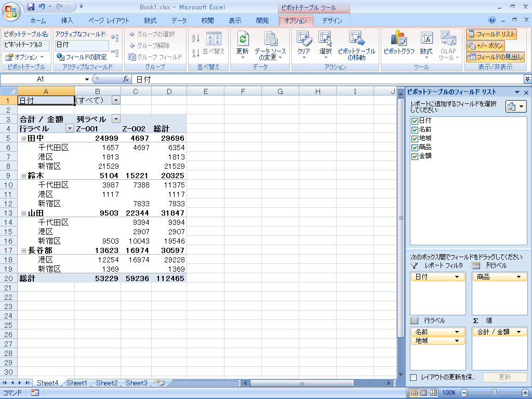
Task: Insert new worksheet tab icon
Action: tap(161, 383)
